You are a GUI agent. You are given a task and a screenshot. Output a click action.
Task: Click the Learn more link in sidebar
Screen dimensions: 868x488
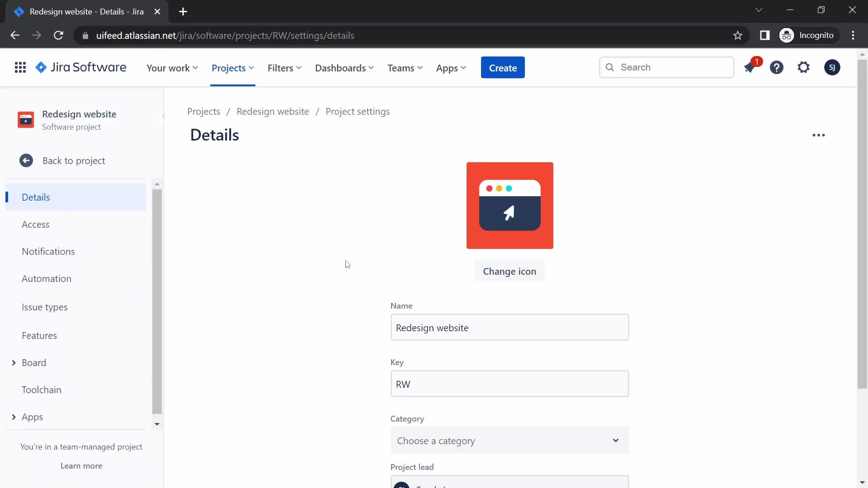pos(81,465)
